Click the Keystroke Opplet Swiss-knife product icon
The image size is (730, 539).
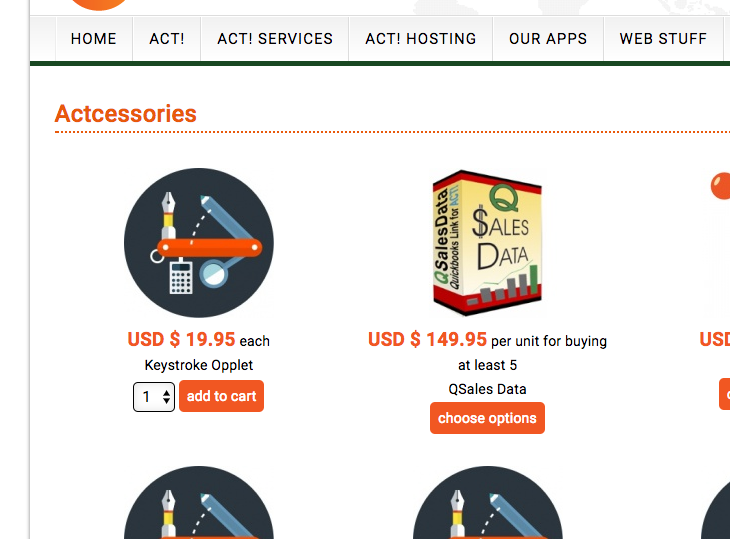pyautogui.click(x=198, y=243)
